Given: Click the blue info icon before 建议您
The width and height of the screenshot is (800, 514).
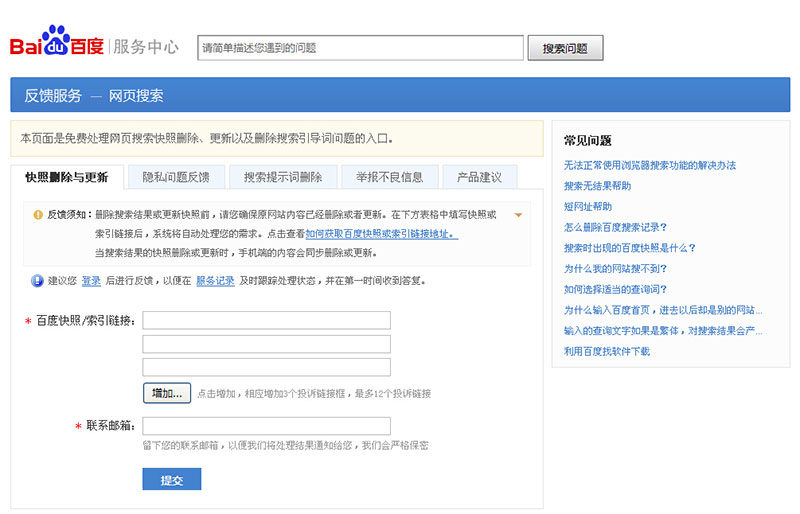Looking at the screenshot, I should 37,281.
